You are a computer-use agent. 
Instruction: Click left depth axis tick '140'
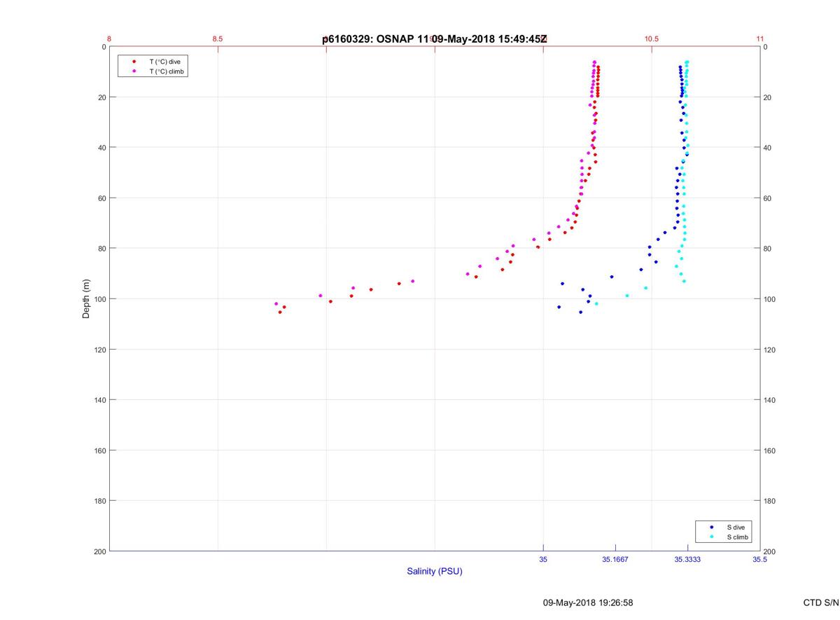coord(99,400)
